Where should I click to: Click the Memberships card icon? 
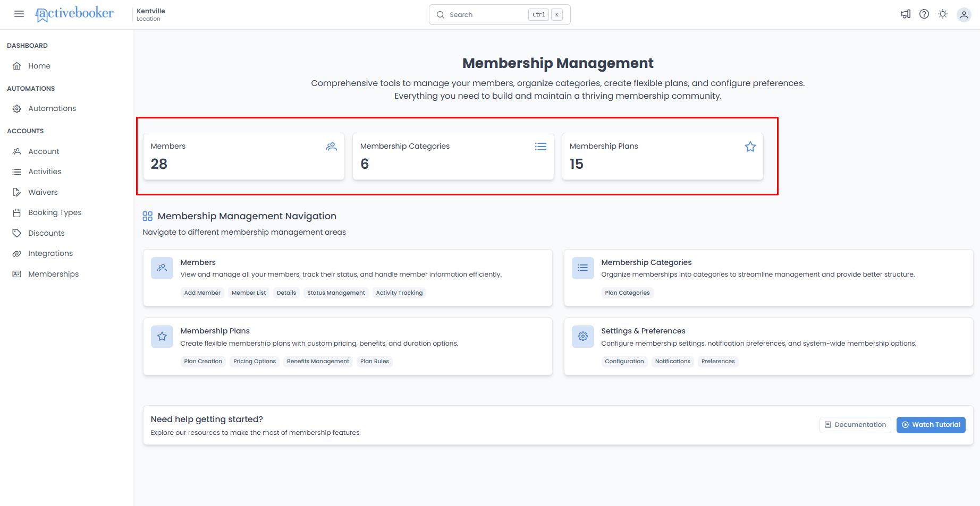tap(17, 274)
